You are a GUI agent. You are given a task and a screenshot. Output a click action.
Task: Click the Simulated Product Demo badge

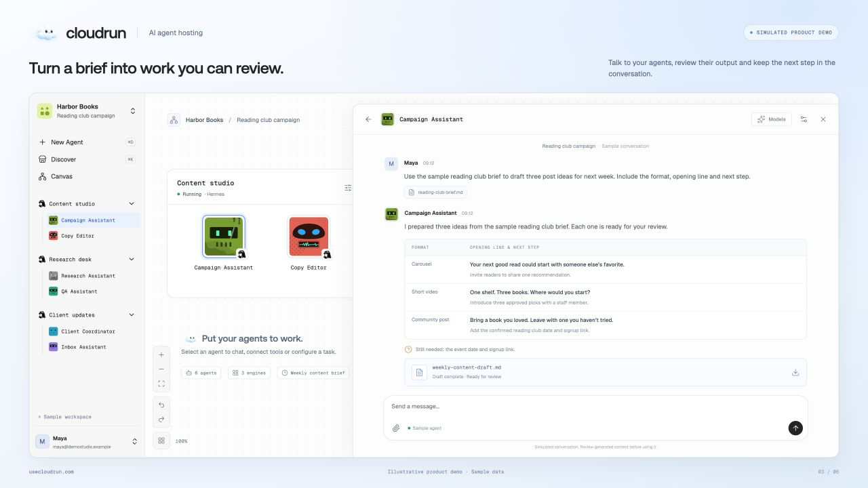(791, 33)
